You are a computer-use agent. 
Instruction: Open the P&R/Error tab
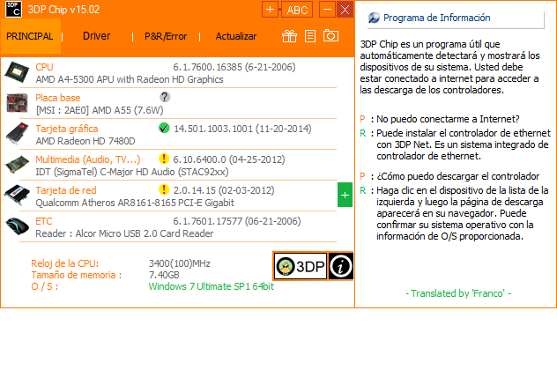[166, 36]
